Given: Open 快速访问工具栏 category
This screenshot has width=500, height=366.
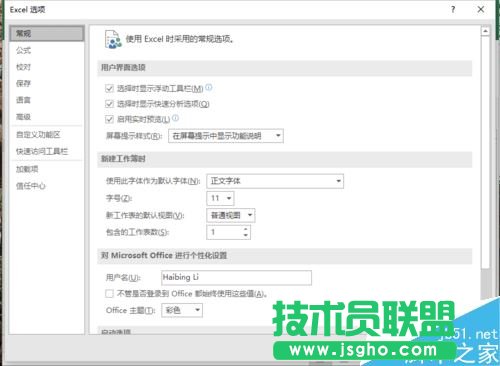Looking at the screenshot, I should (42, 151).
